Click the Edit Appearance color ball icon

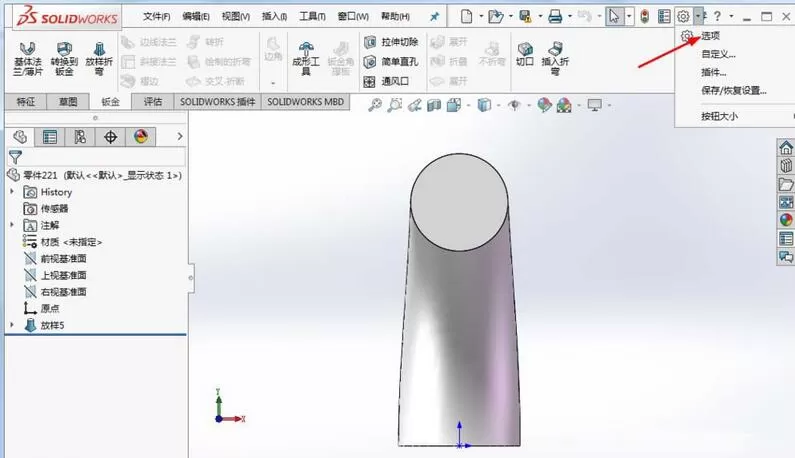click(x=545, y=105)
